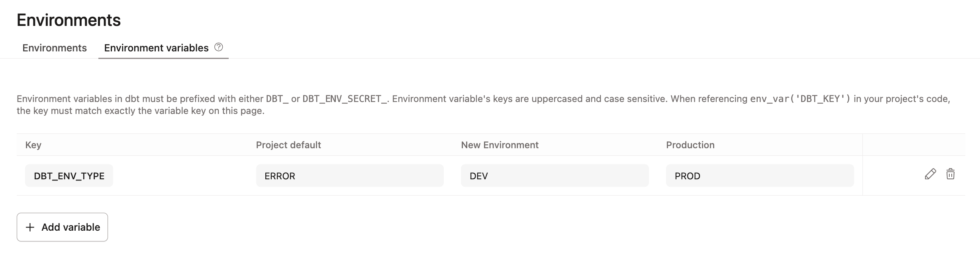Select the PROD value under Production
This screenshot has height=255, width=980.
[760, 175]
